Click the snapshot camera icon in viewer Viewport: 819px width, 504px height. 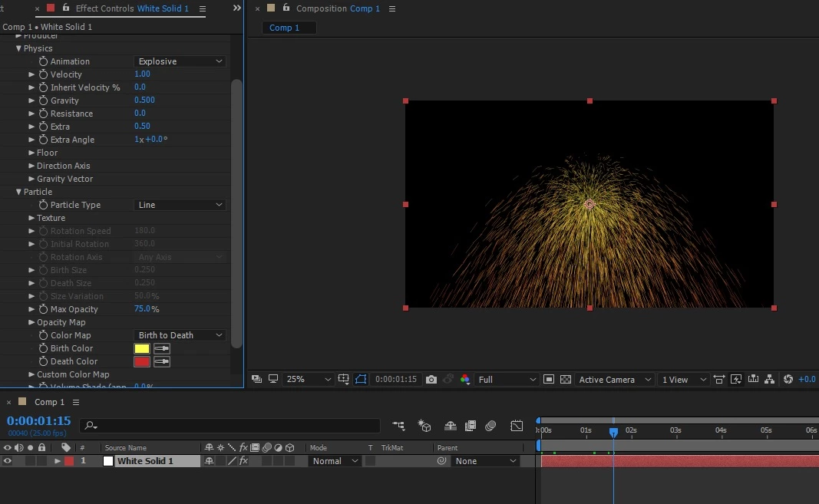pyautogui.click(x=431, y=380)
